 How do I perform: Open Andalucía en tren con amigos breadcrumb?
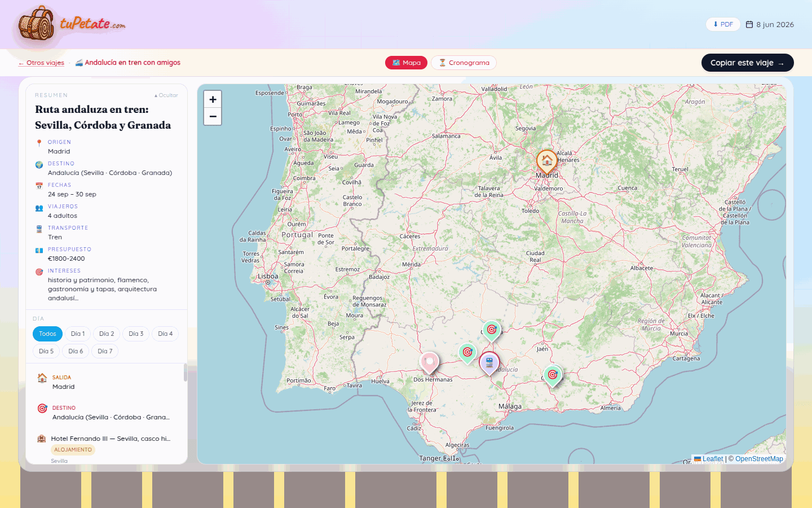click(128, 63)
